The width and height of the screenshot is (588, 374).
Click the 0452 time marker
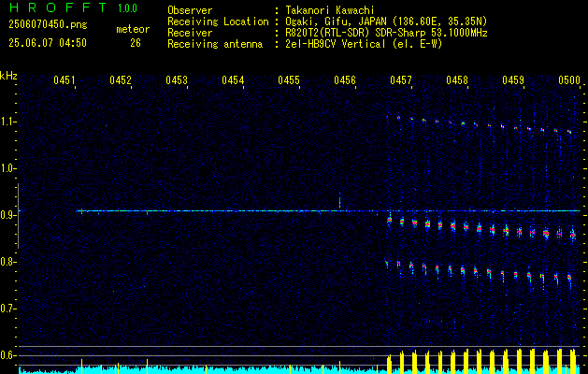click(x=121, y=80)
